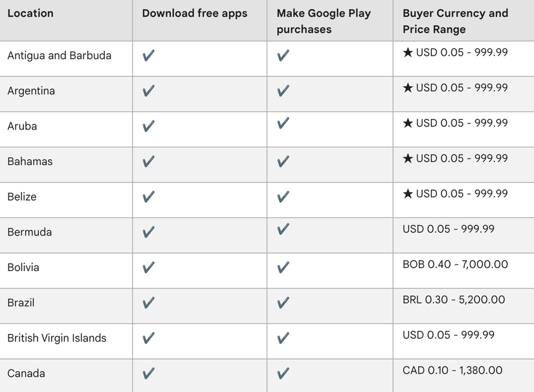Select the Bolivia BOB 0.40 - 7,000.00 price
The height and width of the screenshot is (392, 534).
(455, 264)
